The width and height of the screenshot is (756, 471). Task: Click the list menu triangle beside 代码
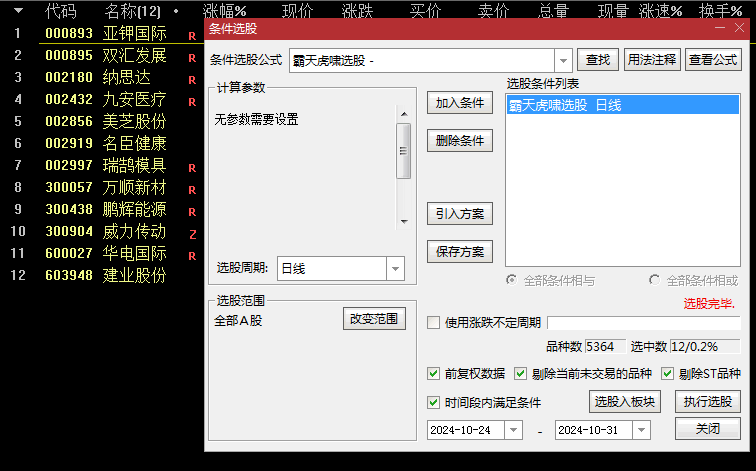tap(18, 11)
